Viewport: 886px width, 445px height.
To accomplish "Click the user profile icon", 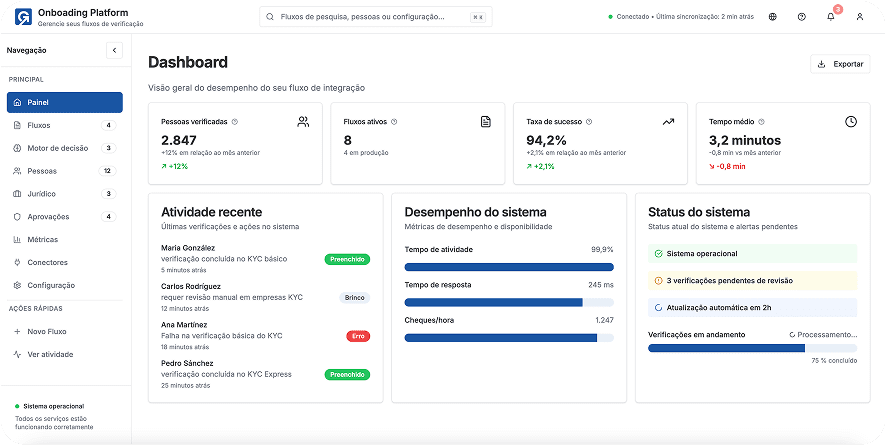I will point(859,17).
